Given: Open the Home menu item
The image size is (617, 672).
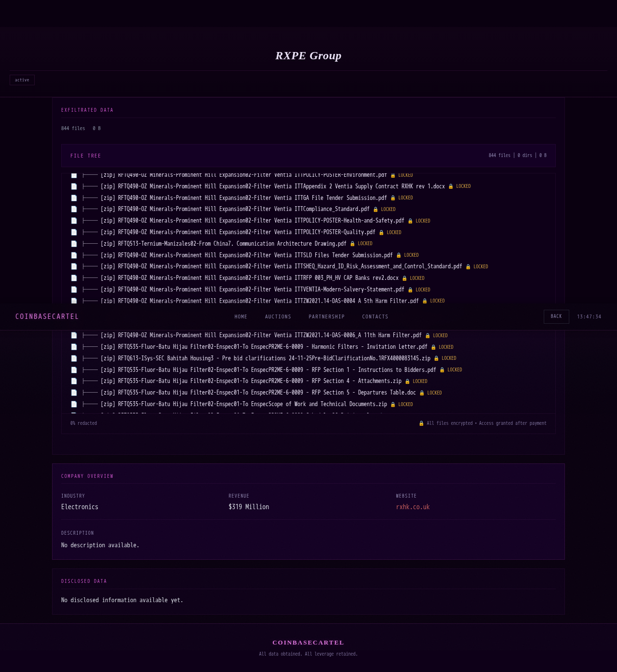Looking at the screenshot, I should 241,317.
